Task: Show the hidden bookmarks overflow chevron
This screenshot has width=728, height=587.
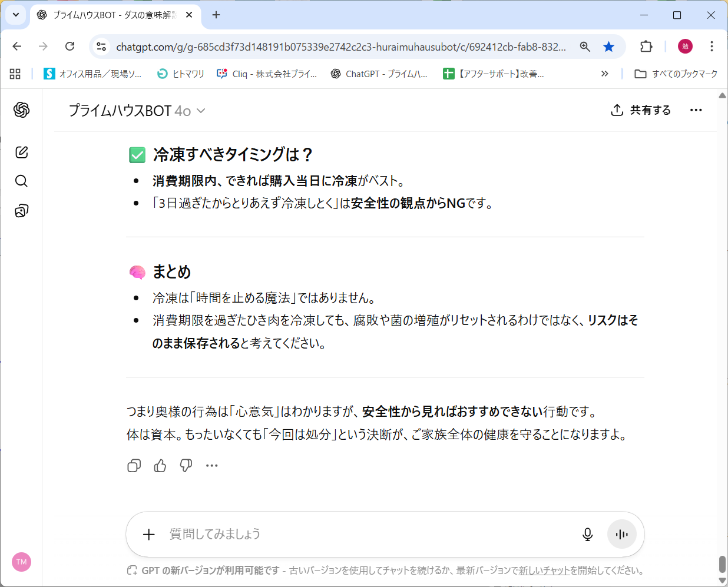Action: coord(604,74)
